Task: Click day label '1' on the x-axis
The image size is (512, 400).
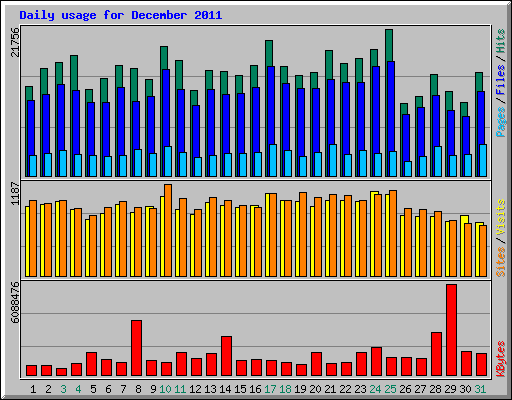Action: coord(33,389)
